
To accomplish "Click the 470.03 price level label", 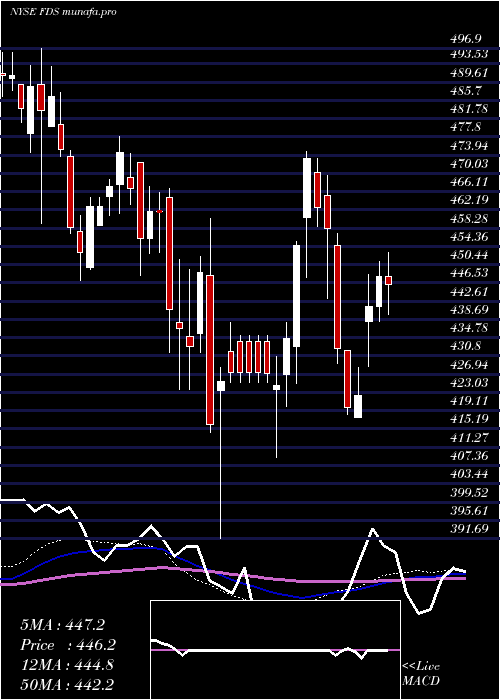I will [471, 164].
